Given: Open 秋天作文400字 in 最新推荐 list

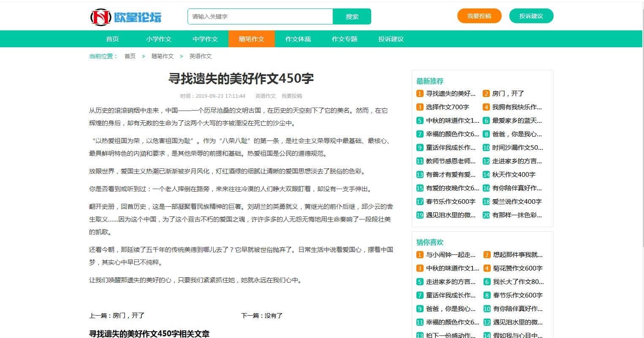Looking at the screenshot, I should click(514, 175).
